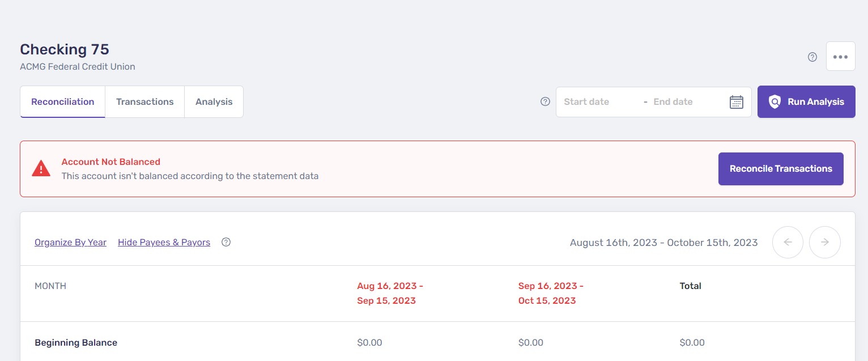
Task: Go to the previous period with left arrow
Action: (788, 242)
